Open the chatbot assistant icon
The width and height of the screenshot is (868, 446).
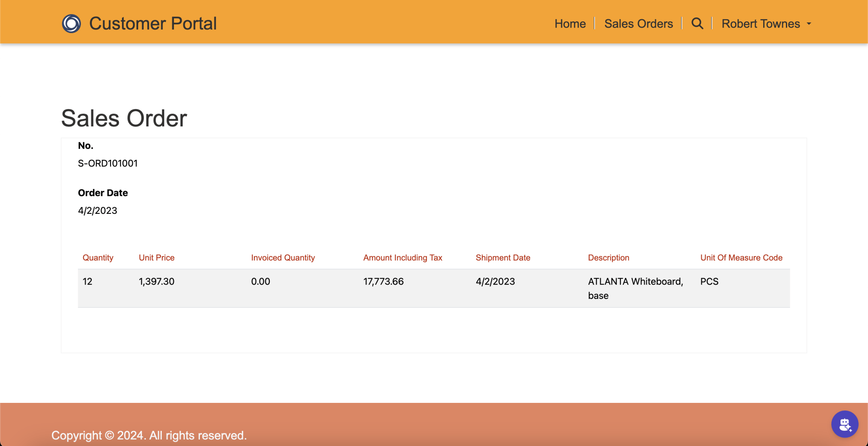point(844,424)
